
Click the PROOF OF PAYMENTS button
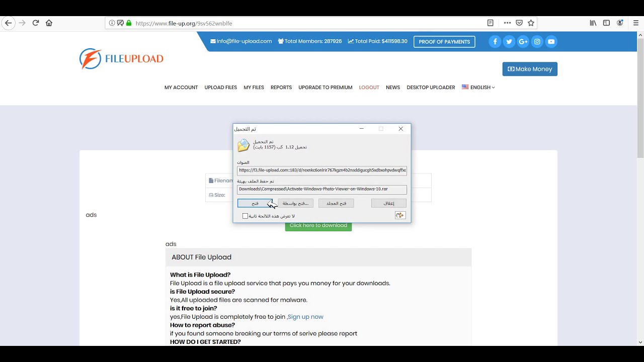click(444, 42)
